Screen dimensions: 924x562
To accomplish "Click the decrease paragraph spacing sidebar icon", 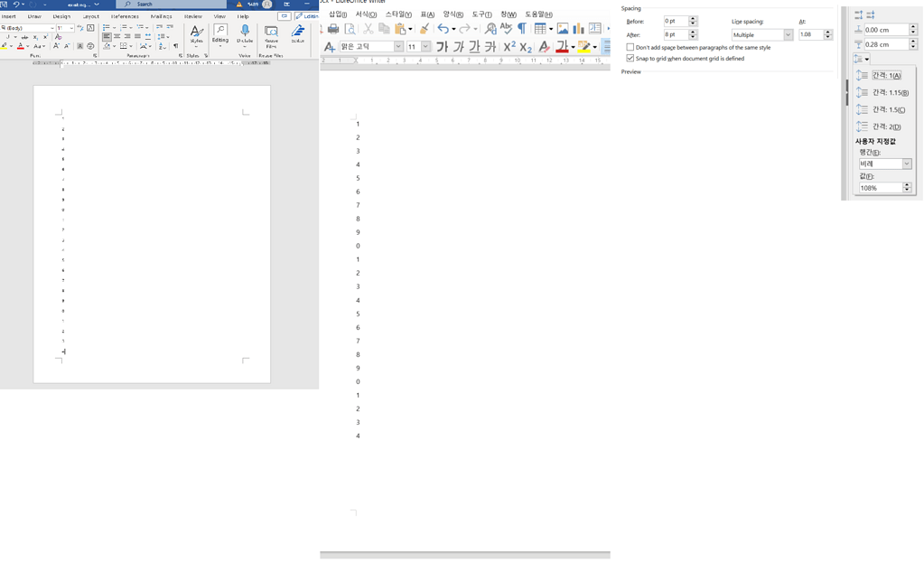I will (871, 14).
